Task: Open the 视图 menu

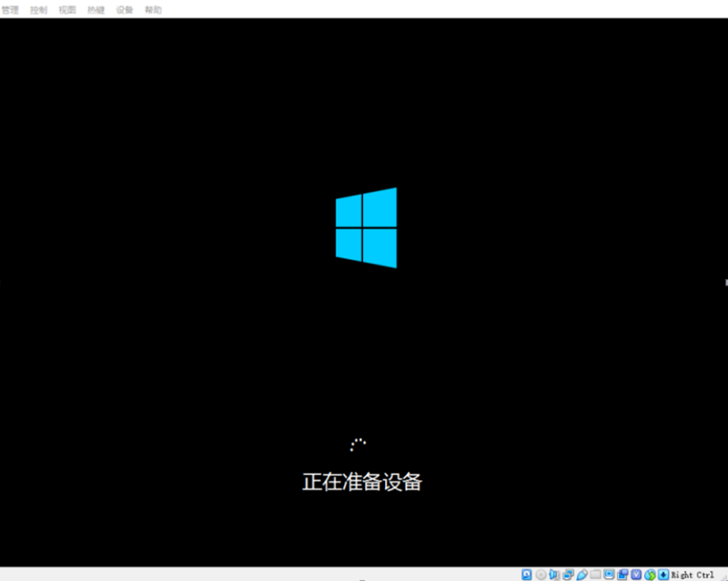Action: coord(67,10)
